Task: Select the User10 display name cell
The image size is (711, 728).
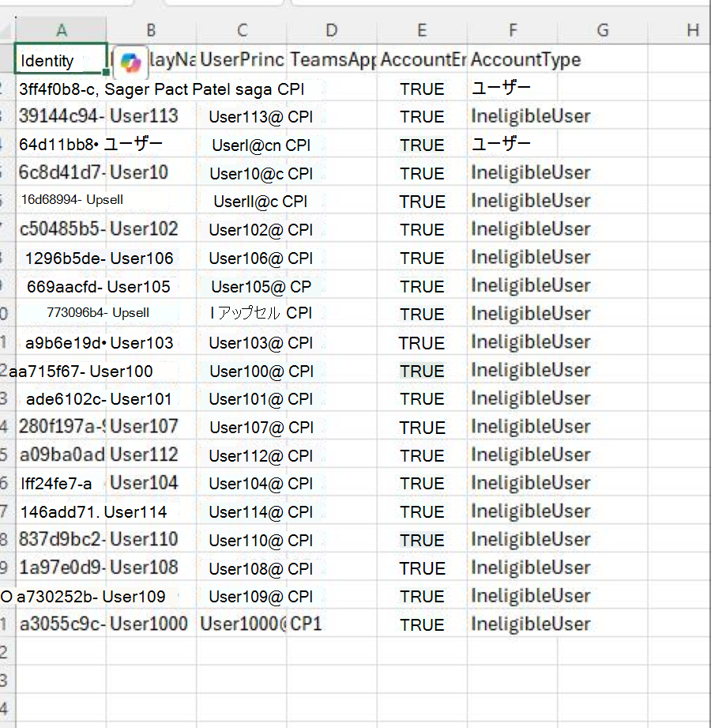Action: click(151, 173)
